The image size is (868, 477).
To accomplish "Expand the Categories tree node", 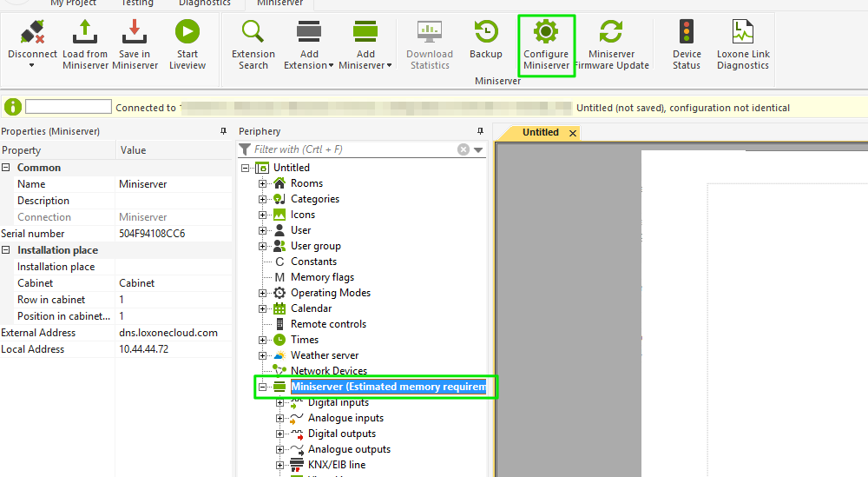I will pyautogui.click(x=262, y=199).
